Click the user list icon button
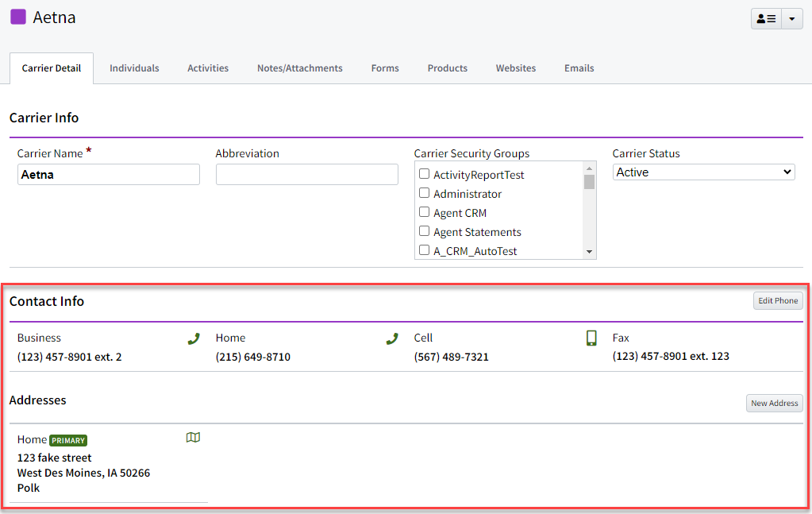Screen dimensions: 812x514 coord(767,18)
